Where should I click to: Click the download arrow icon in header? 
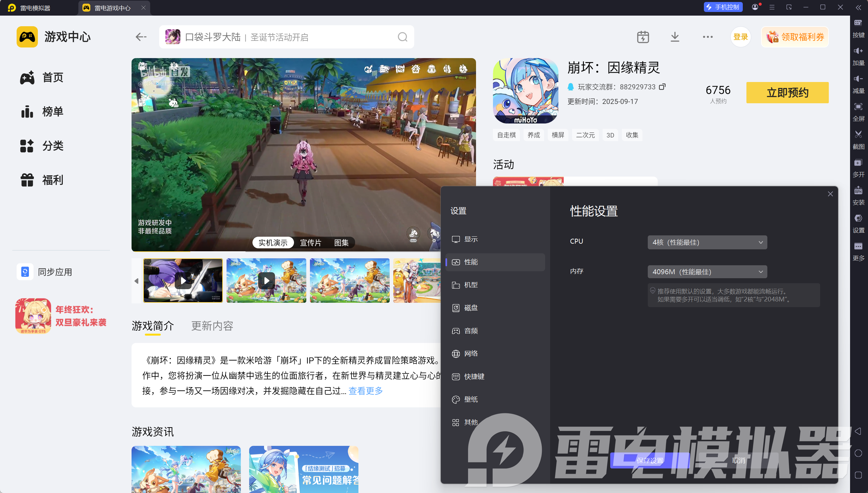tap(675, 37)
